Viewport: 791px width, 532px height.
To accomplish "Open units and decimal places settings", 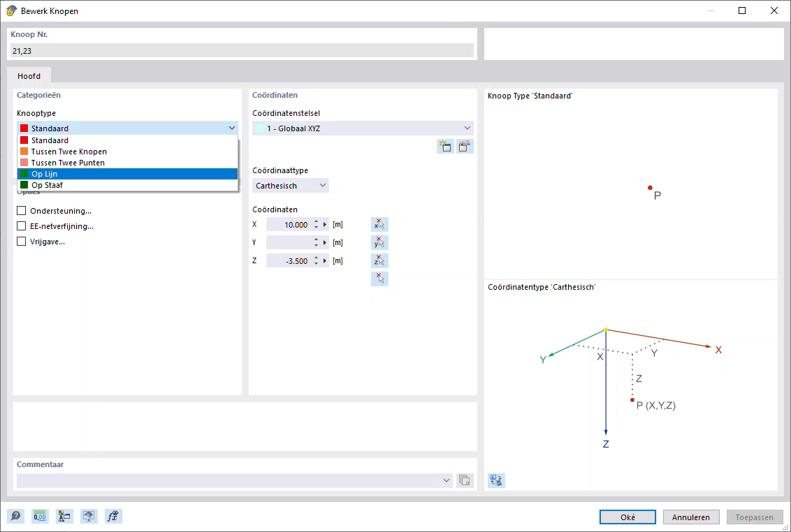I will [40, 516].
